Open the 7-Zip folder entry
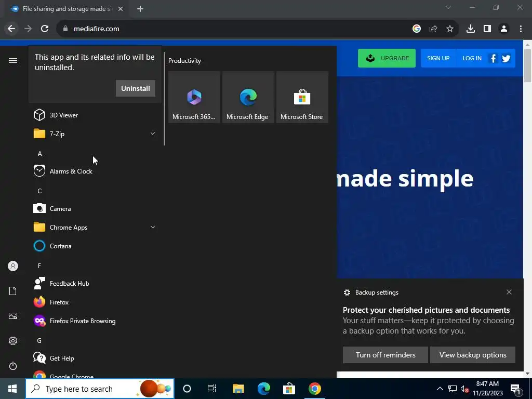The height and width of the screenshot is (399, 532). (x=95, y=134)
